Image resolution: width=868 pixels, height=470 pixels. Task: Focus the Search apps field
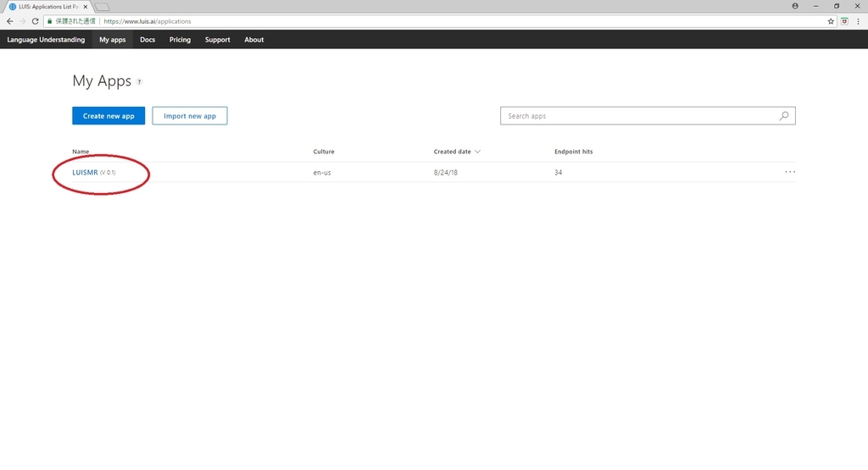click(x=648, y=115)
